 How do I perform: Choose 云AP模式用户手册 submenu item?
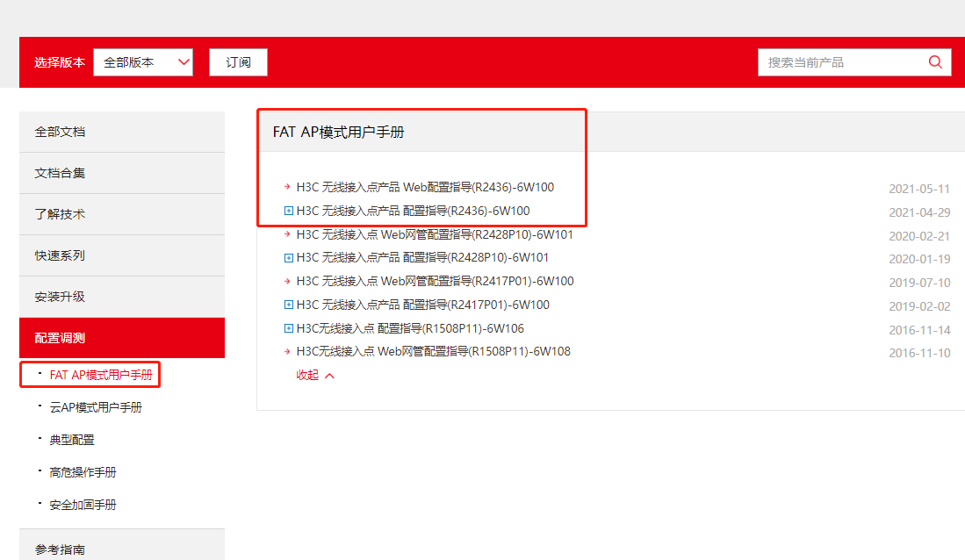click(x=96, y=407)
